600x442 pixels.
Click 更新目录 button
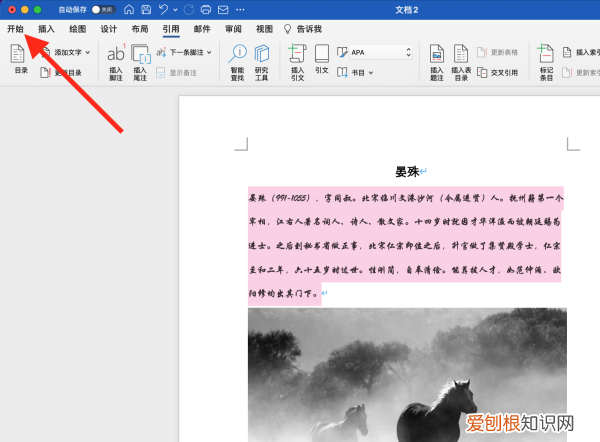(x=61, y=73)
